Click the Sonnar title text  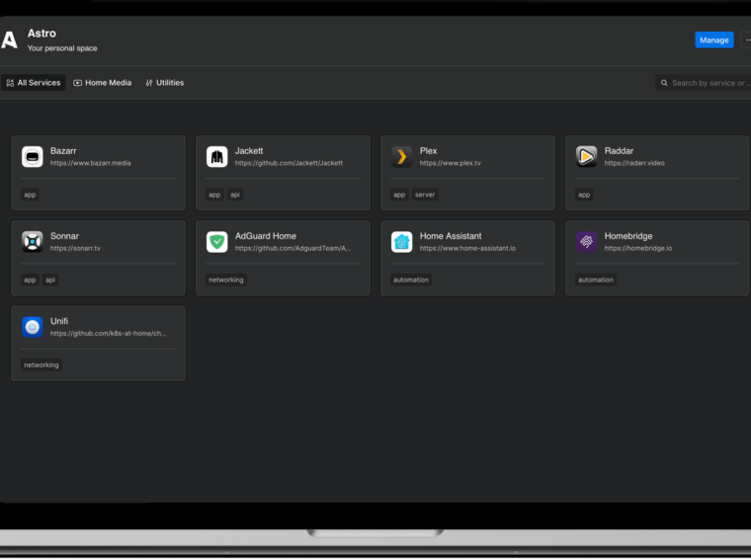coord(64,236)
